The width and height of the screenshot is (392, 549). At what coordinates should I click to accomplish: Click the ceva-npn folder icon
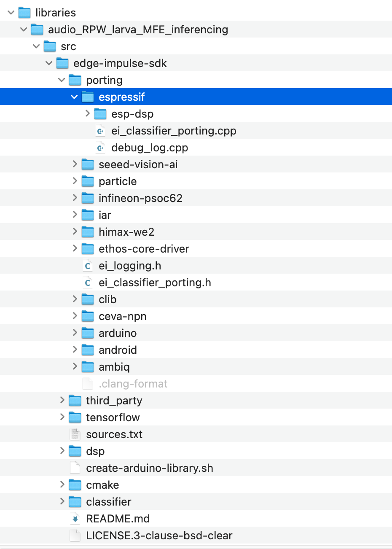coord(88,316)
